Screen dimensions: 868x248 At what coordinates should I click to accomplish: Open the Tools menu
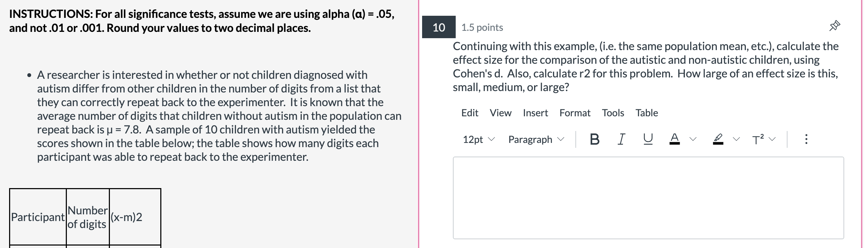[x=613, y=113]
